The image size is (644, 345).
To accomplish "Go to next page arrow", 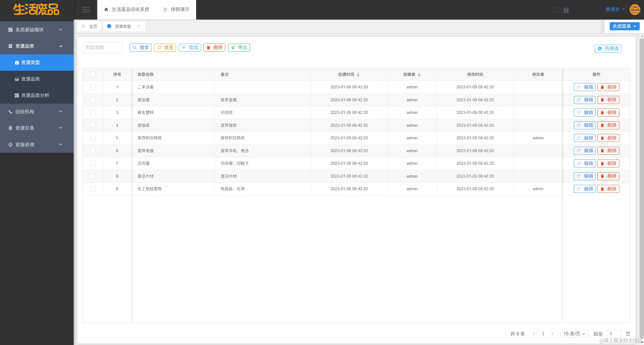I will tap(552, 334).
